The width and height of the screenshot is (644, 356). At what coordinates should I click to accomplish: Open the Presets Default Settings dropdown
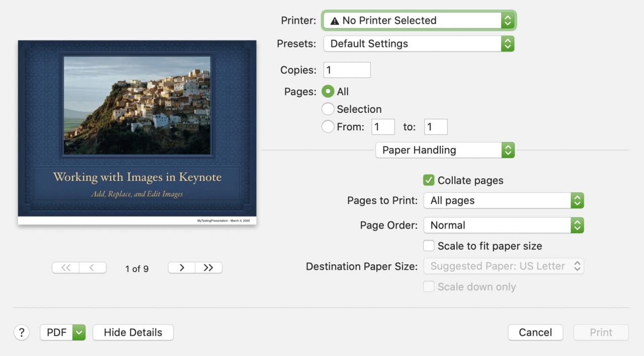tap(419, 44)
